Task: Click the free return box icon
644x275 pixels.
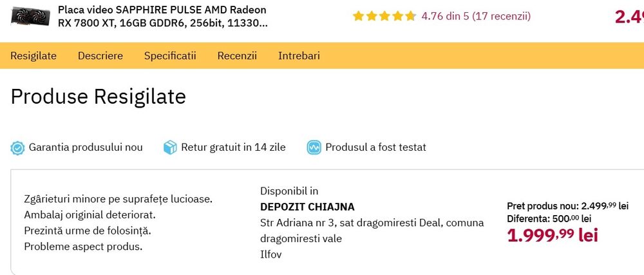Action: [170, 147]
